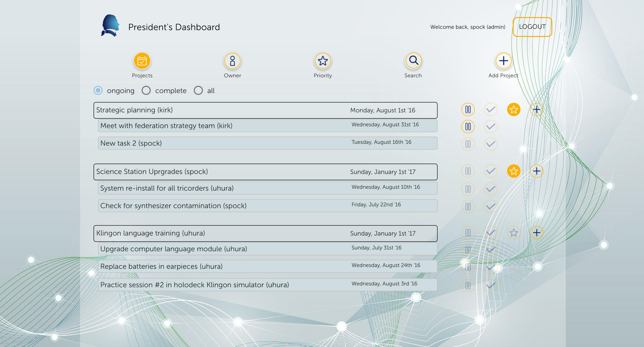Mark Klingon language training complete

click(491, 233)
